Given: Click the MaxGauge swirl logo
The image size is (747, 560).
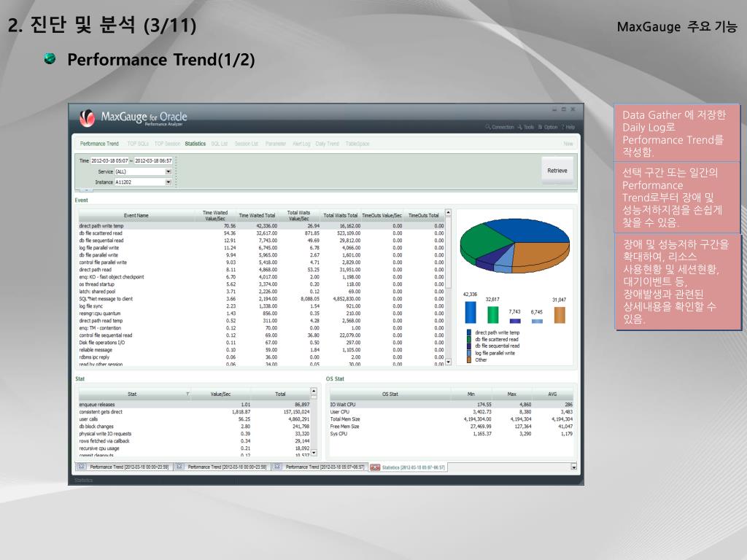Looking at the screenshot, I should pos(87,118).
